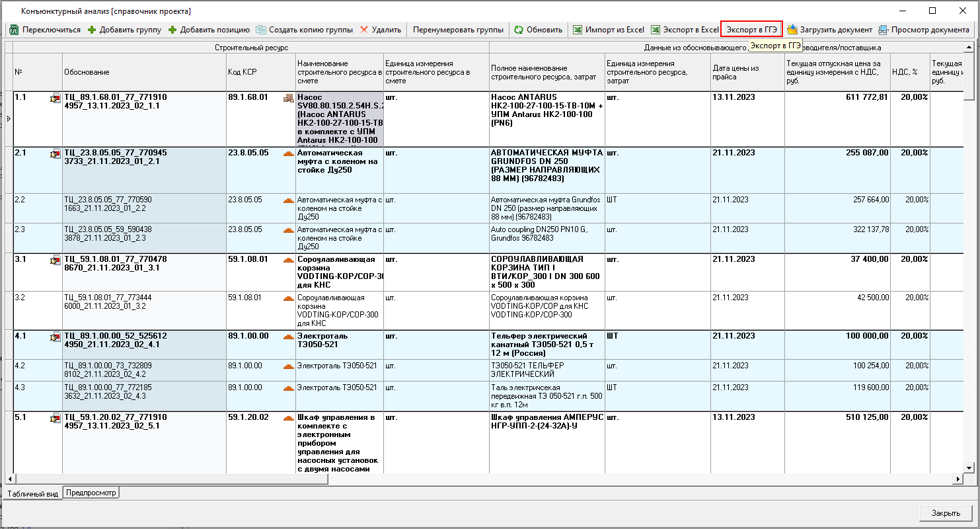Viewport: 980px width, 529px height.
Task: Click the document icon in row 1.1
Action: click(55, 99)
